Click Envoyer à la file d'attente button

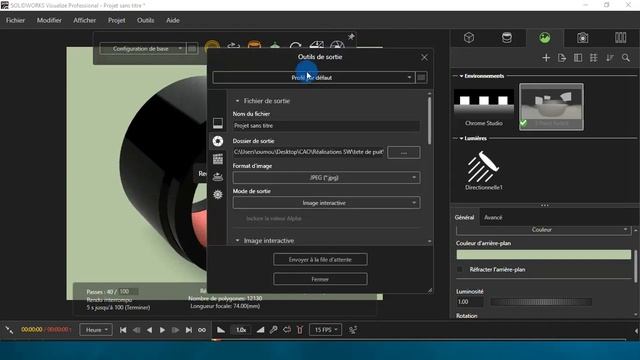(x=320, y=260)
